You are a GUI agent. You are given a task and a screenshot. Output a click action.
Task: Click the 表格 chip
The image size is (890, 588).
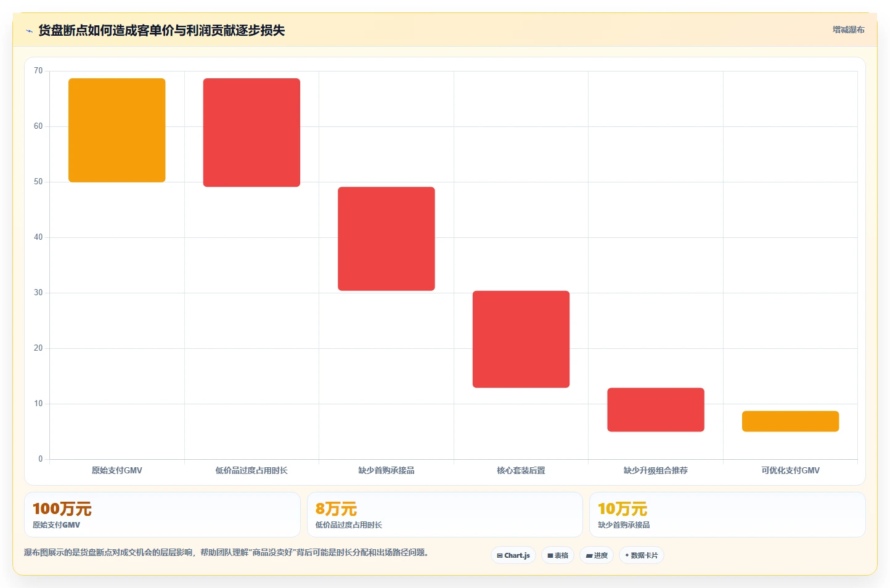click(x=558, y=555)
